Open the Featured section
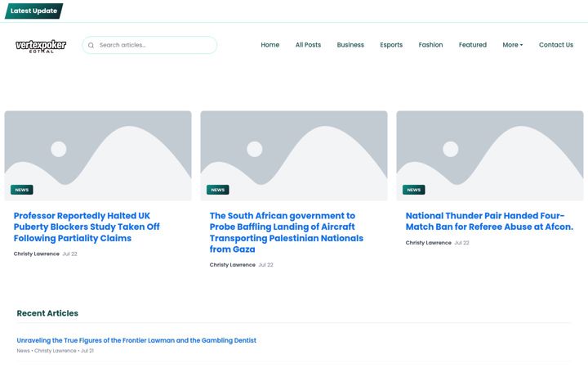The width and height of the screenshot is (588, 368). 473,45
